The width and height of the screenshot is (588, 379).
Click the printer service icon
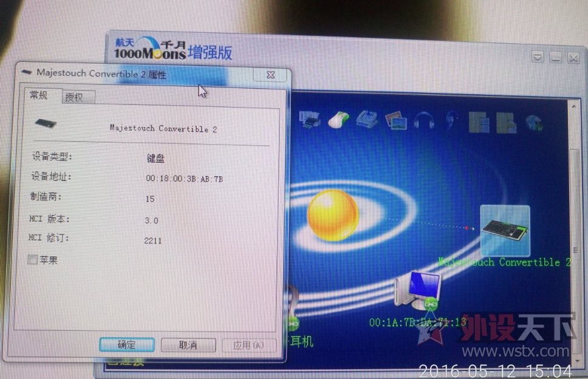point(311,119)
